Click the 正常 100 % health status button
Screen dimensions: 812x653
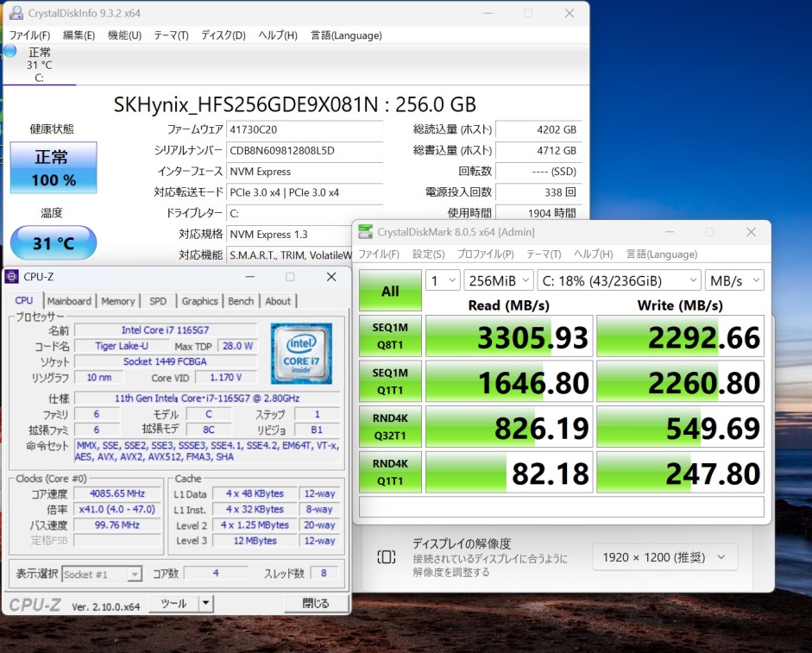click(x=54, y=168)
